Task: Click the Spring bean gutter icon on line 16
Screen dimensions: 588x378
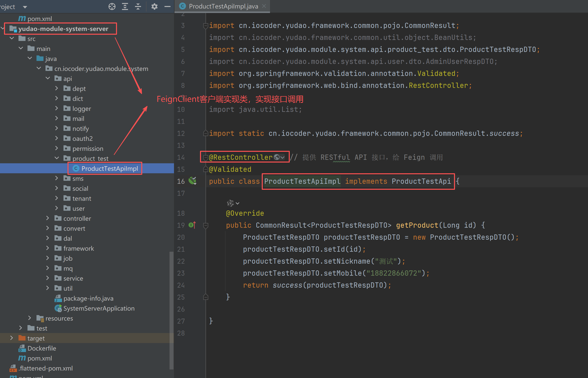Action: [x=192, y=181]
